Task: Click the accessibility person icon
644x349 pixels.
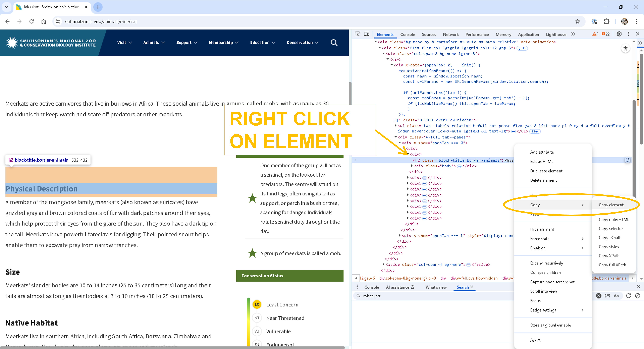Action: tap(626, 48)
